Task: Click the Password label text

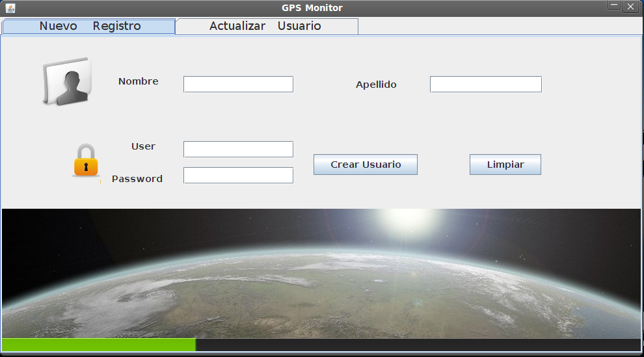Action: click(137, 179)
